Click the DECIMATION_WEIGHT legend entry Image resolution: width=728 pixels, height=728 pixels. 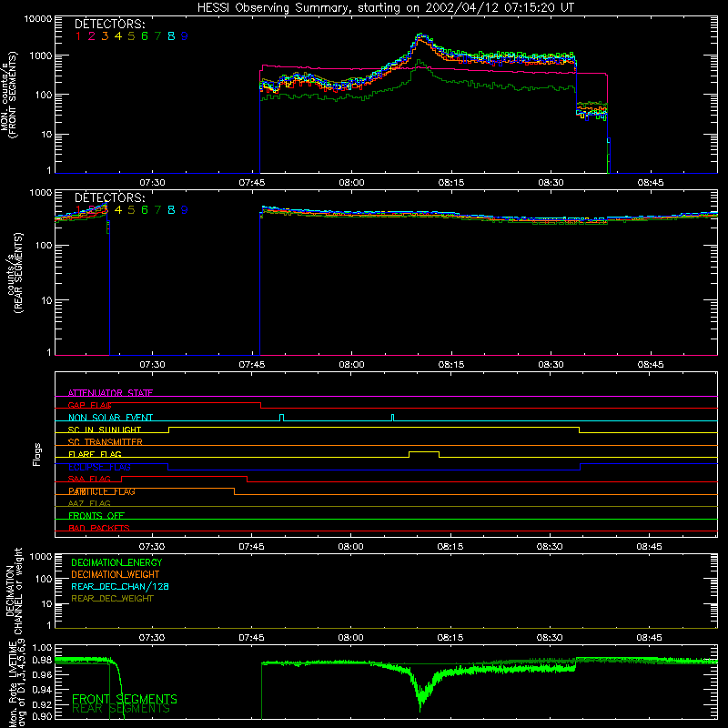[116, 574]
